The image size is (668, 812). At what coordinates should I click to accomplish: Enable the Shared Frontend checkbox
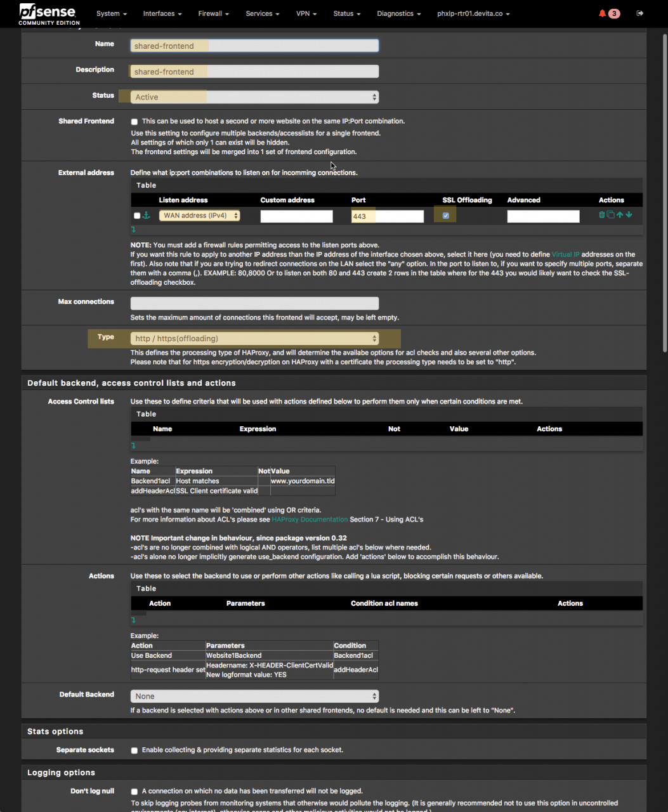(x=134, y=122)
